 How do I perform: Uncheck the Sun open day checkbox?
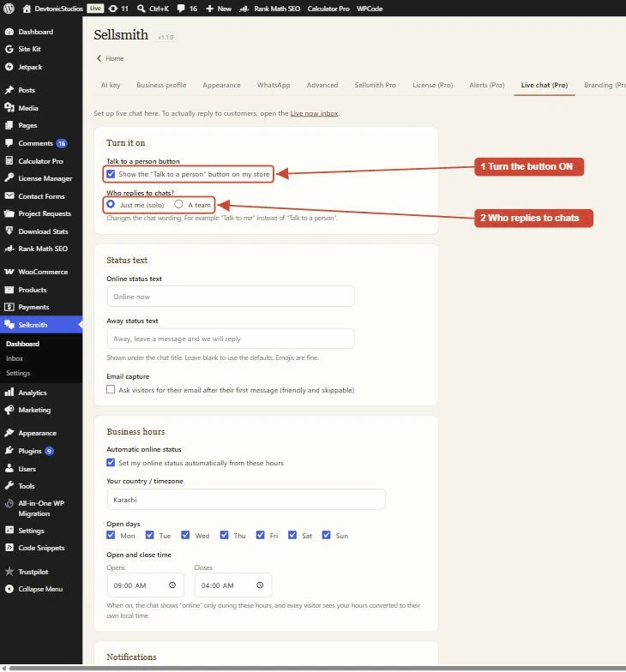tap(326, 535)
